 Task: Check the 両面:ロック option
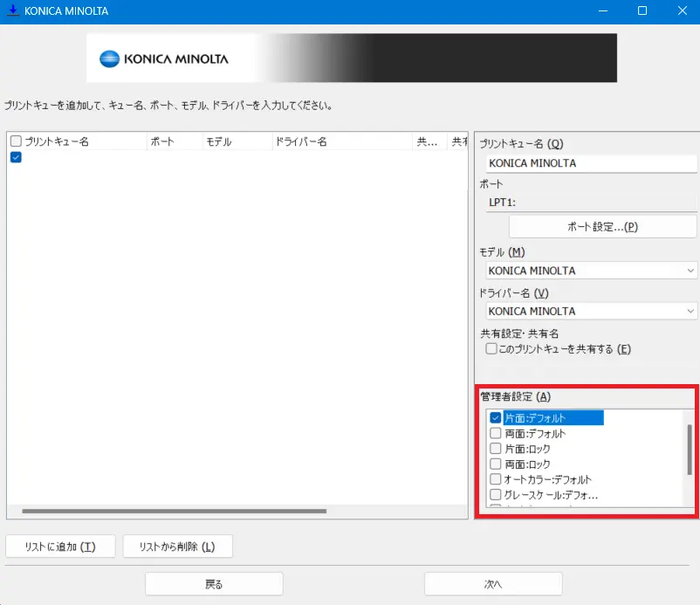pos(496,464)
